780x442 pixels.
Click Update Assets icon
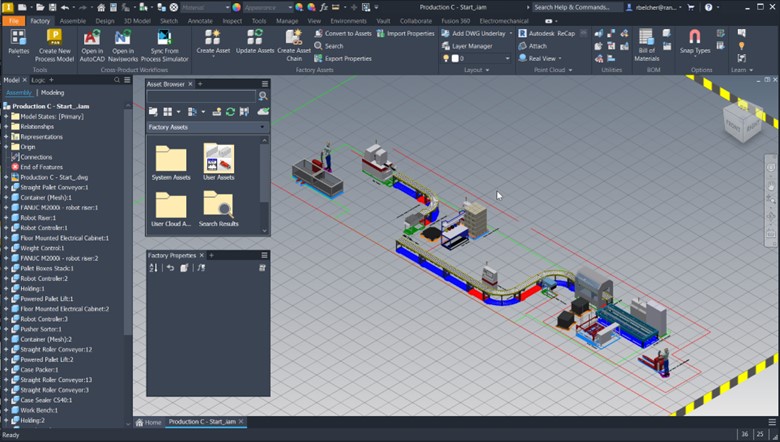point(255,42)
